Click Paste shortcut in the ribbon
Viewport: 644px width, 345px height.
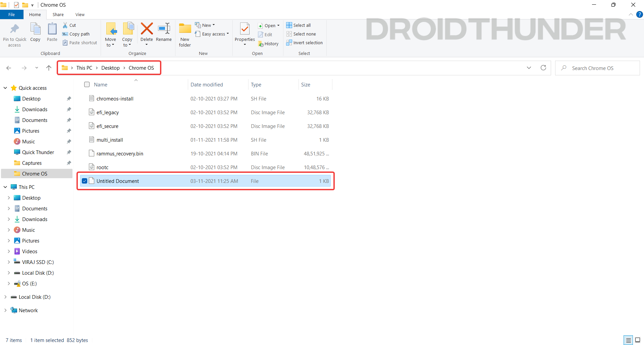[80, 43]
